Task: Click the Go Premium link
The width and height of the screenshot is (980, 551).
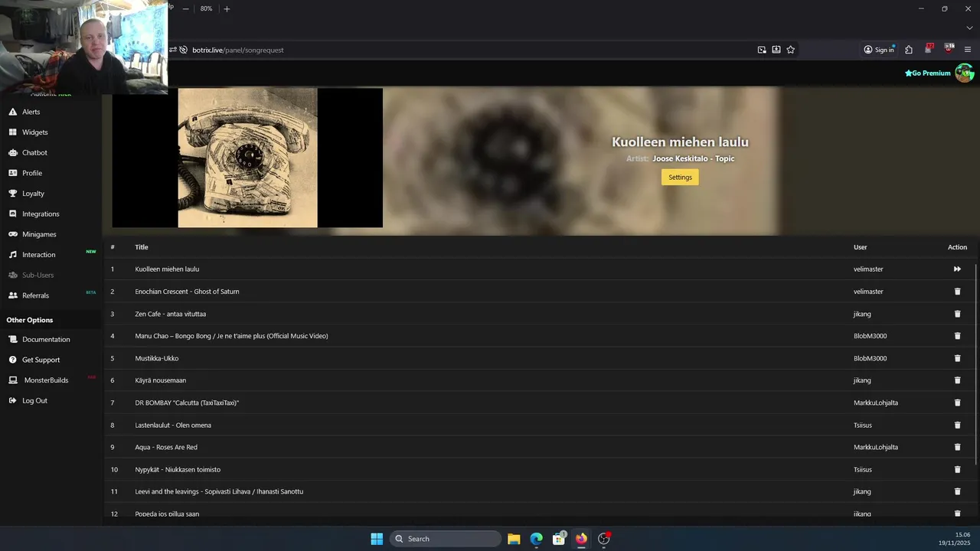Action: point(927,73)
